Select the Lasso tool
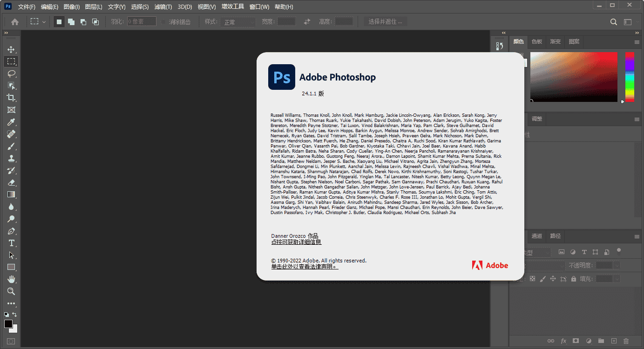 [x=11, y=74]
